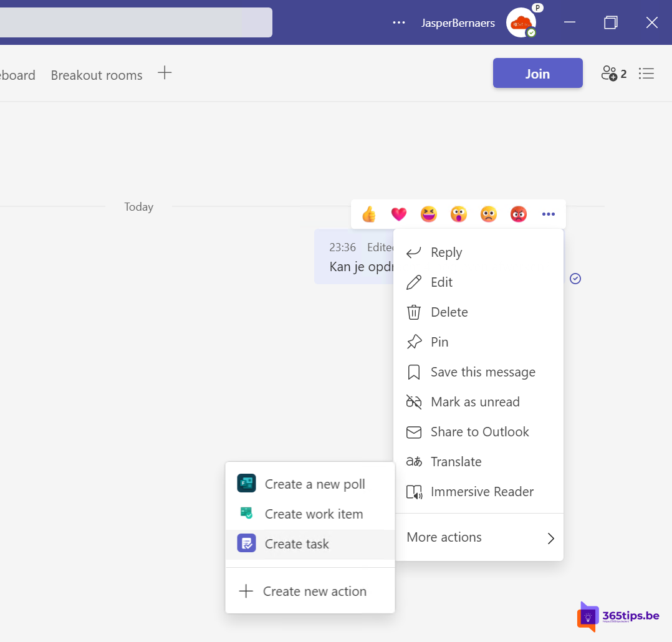The height and width of the screenshot is (642, 672).
Task: React with the laughing emoji
Action: (x=429, y=214)
